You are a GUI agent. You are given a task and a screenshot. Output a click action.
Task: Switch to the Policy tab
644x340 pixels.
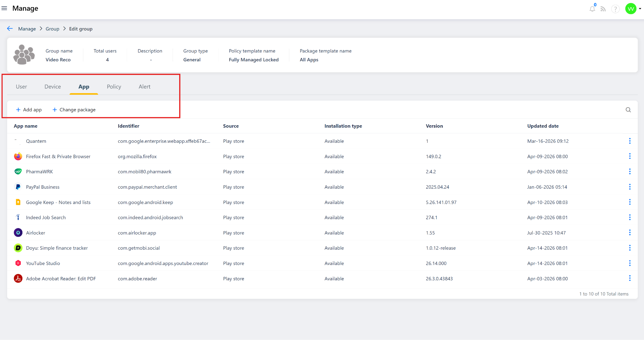click(x=114, y=86)
